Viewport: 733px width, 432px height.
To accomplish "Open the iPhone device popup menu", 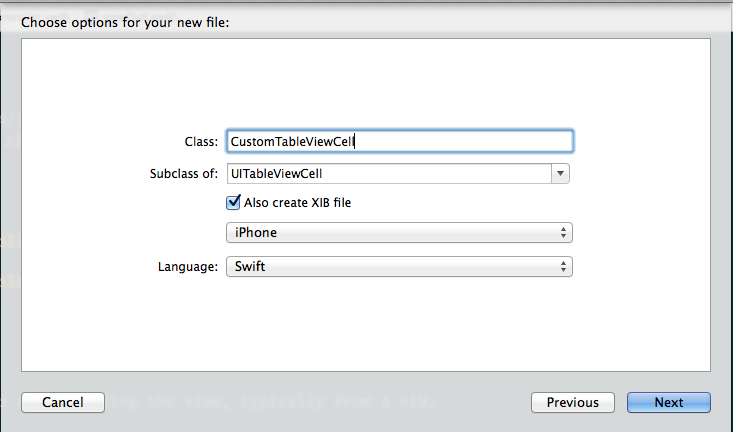I will point(399,233).
